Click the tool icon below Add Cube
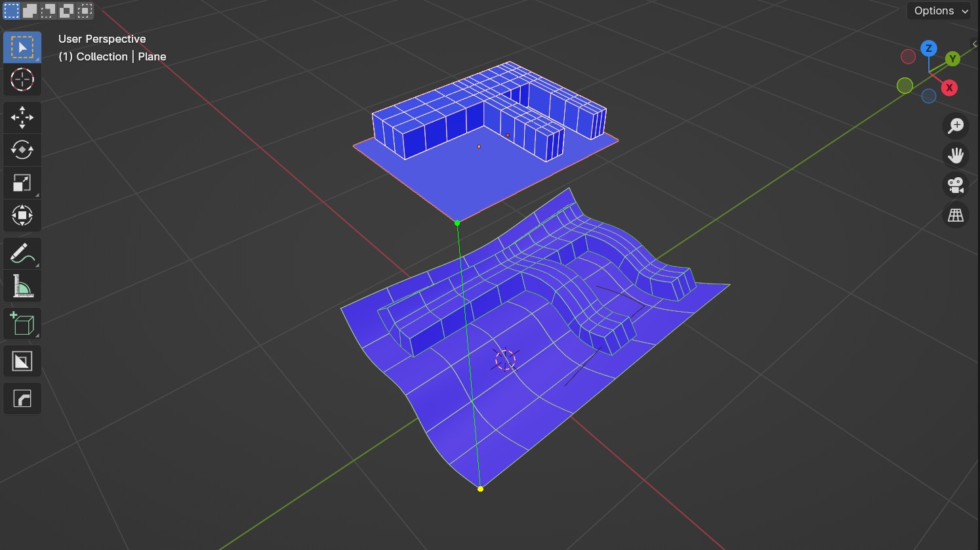Viewport: 980px width, 550px height. [x=22, y=361]
